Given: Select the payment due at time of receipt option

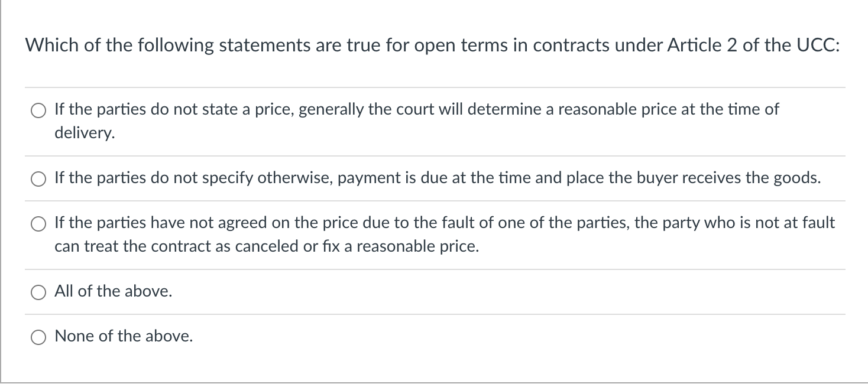Looking at the screenshot, I should point(38,178).
